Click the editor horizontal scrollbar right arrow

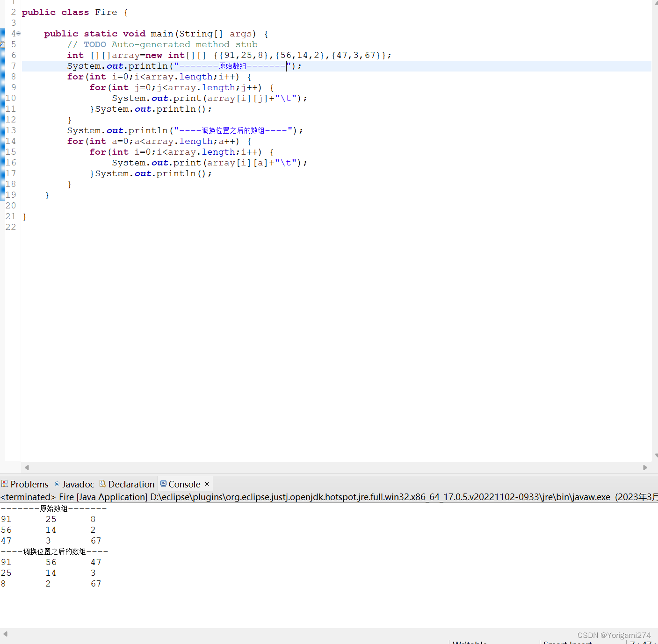click(x=645, y=467)
